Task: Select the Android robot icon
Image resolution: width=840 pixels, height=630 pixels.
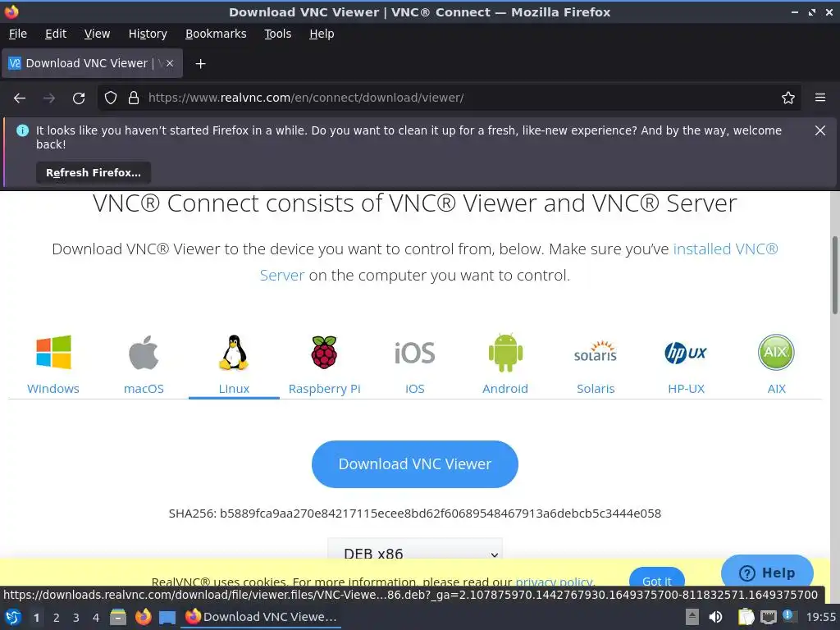Action: (505, 353)
